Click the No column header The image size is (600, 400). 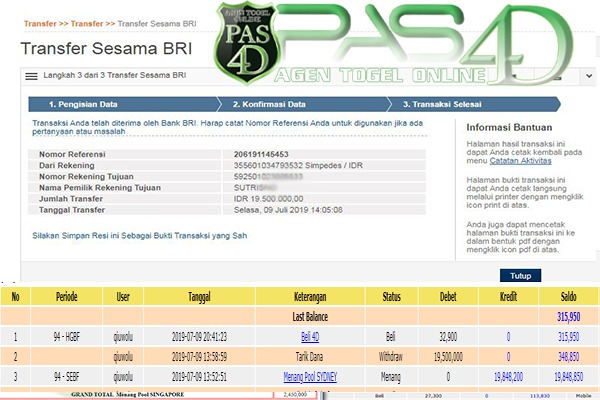click(x=15, y=297)
